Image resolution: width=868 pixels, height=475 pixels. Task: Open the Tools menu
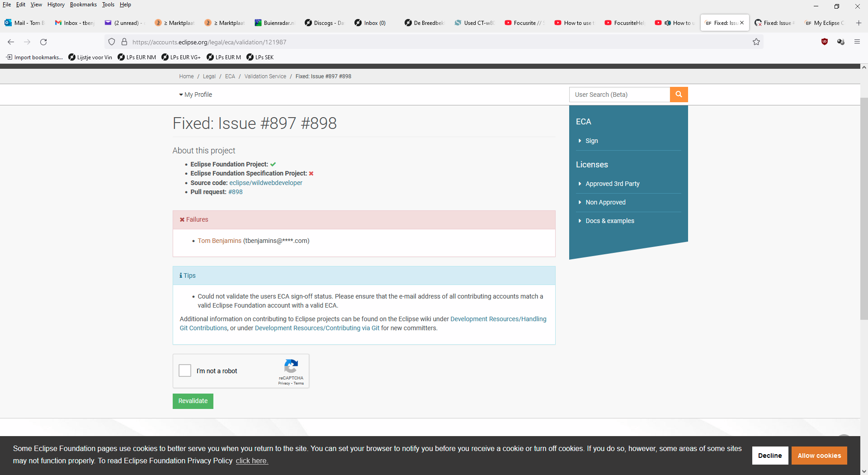[x=108, y=5]
